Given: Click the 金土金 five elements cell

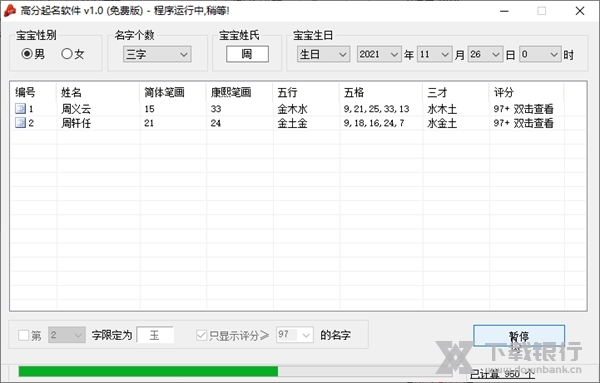Looking at the screenshot, I should (292, 123).
